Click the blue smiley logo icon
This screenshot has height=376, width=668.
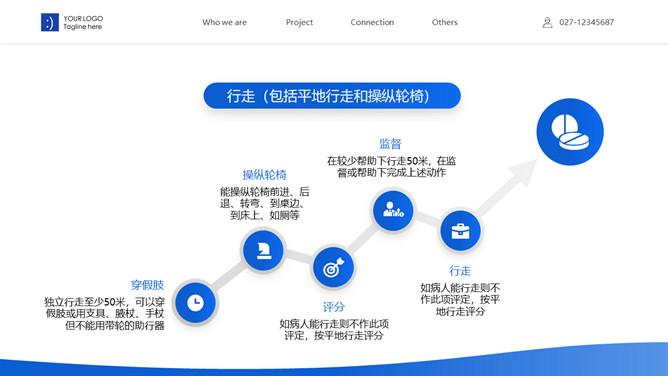50,22
